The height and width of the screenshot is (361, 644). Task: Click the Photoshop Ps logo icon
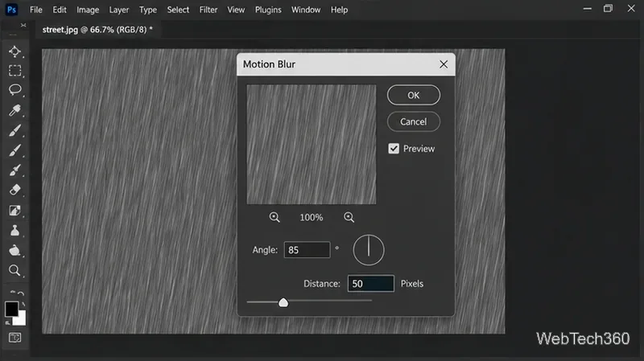coord(11,10)
